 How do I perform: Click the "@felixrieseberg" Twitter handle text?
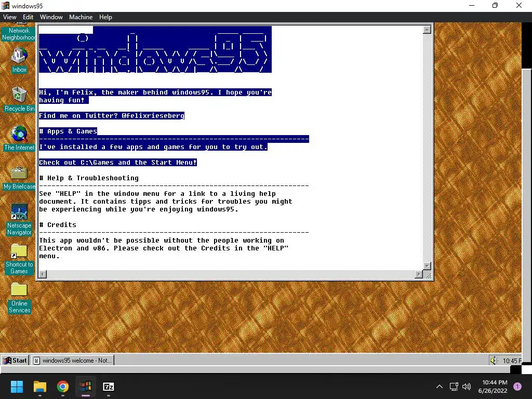(x=153, y=116)
